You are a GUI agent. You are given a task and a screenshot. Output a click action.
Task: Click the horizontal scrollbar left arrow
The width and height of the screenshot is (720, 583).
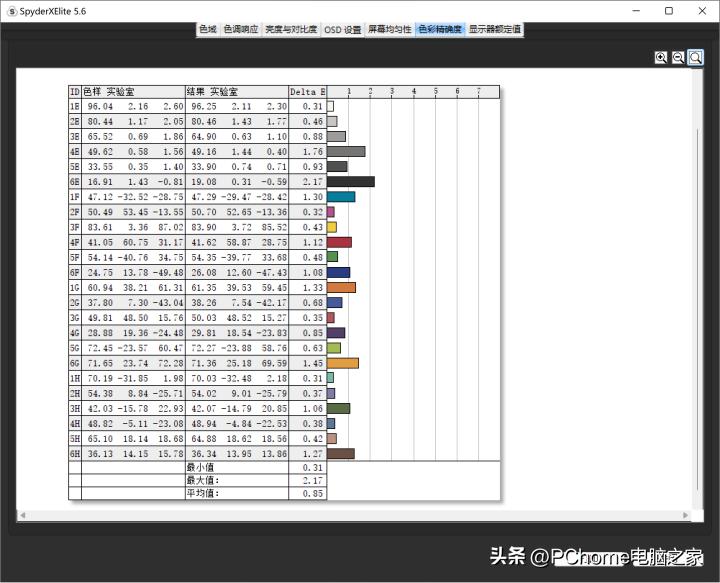tap(22, 515)
